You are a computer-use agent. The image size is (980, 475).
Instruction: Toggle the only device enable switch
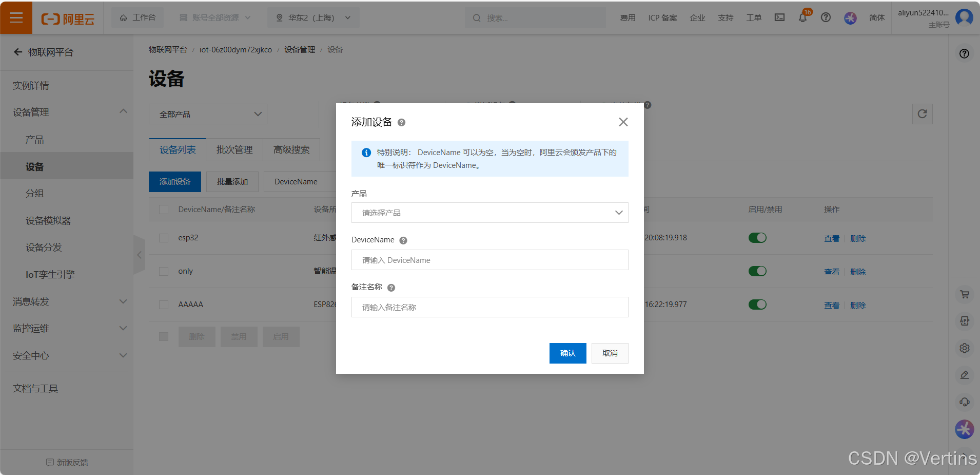tap(757, 271)
